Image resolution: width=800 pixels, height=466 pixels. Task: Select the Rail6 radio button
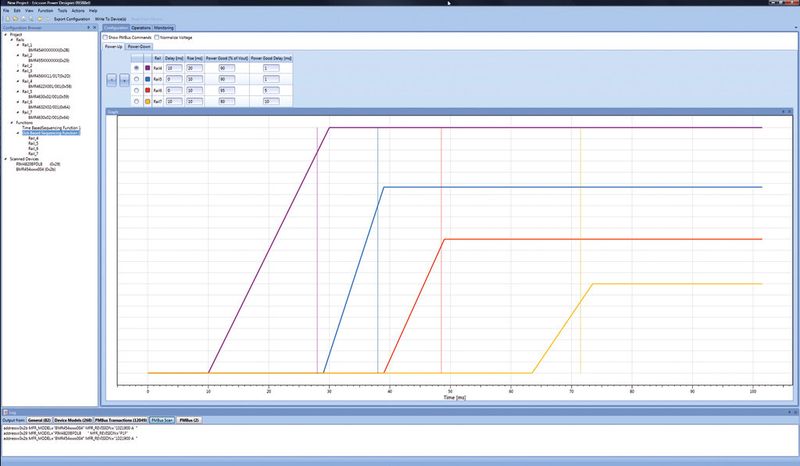coord(136,90)
